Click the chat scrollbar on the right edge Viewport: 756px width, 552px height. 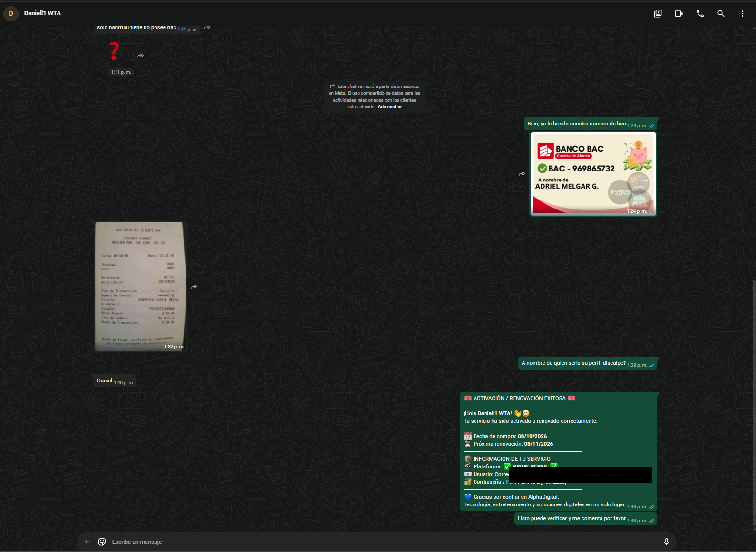[x=754, y=404]
